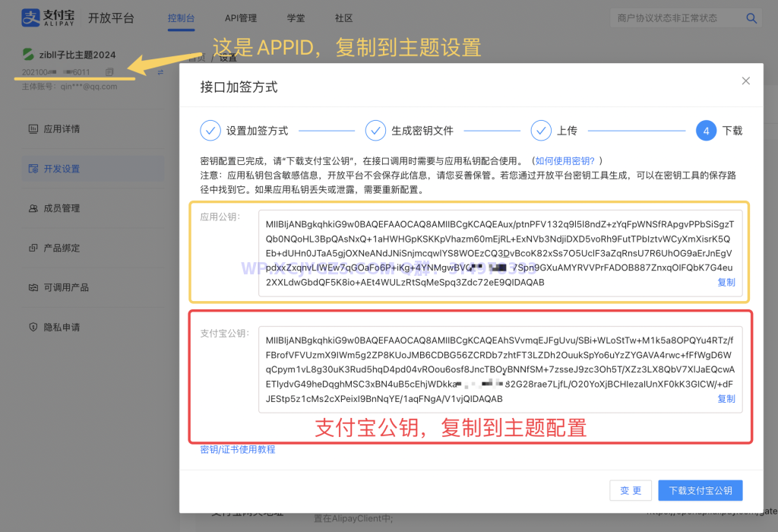The image size is (778, 532).
Task: Copy the 支付宝公钥 using its 复制 link
Action: (726, 398)
